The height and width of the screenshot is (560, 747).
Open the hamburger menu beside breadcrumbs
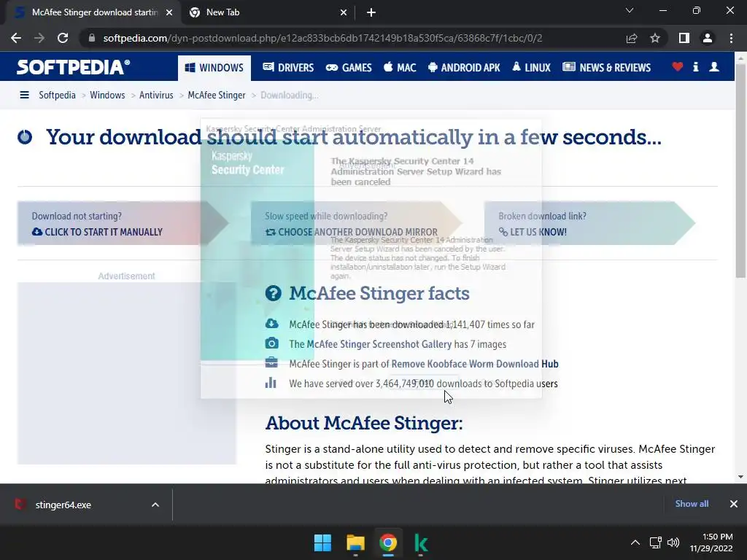point(24,95)
